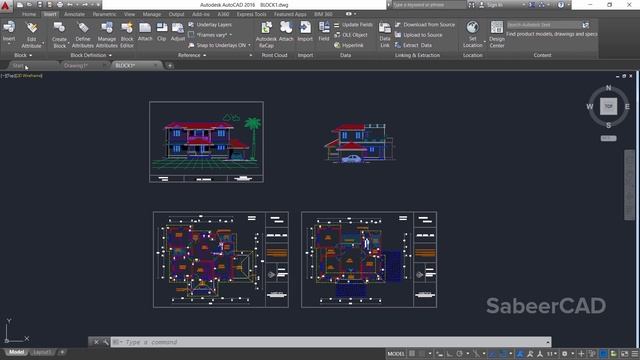The height and width of the screenshot is (360, 640).
Task: Switch to the Annotate ribbon tab
Action: point(74,14)
